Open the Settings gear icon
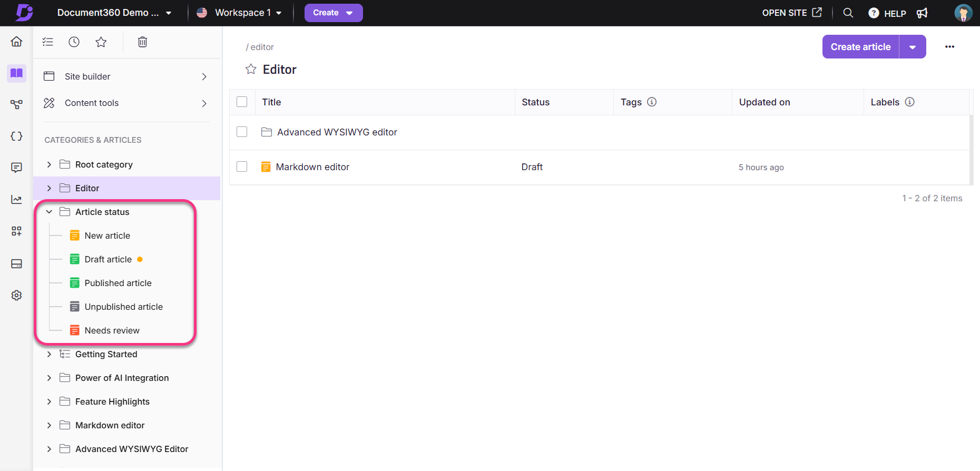The image size is (980, 471). tap(16, 295)
